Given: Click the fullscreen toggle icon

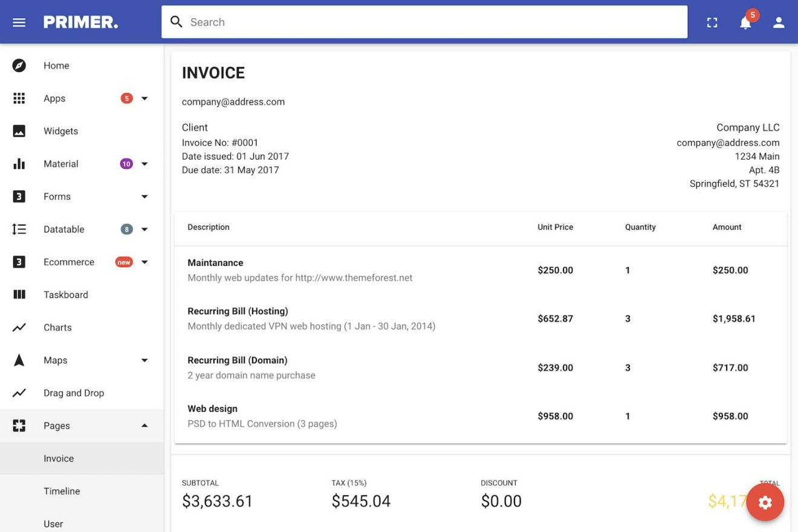Looking at the screenshot, I should pos(712,22).
